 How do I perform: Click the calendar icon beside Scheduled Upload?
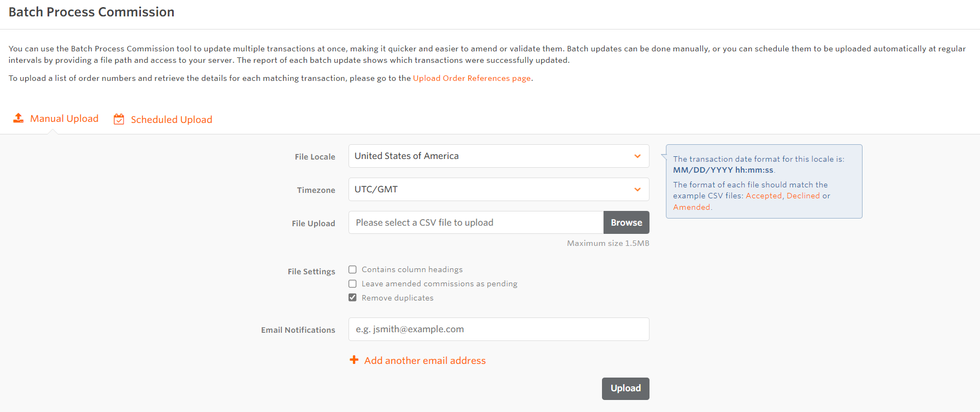pos(119,119)
